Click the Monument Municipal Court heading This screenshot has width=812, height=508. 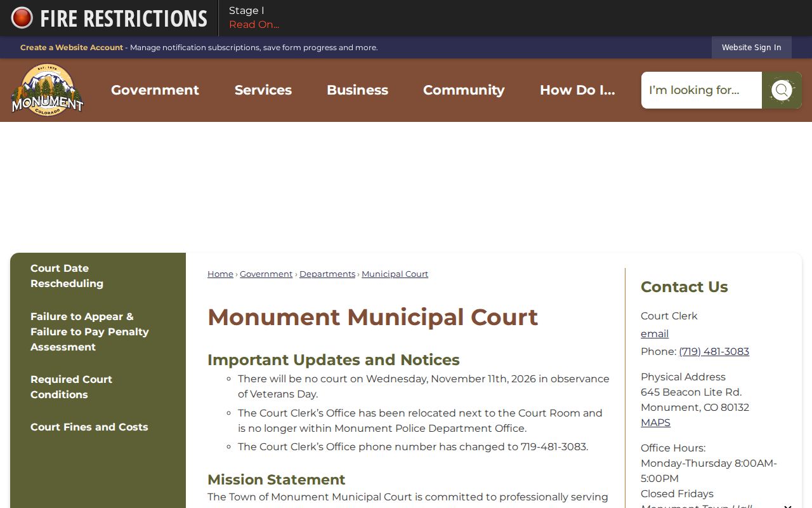tap(372, 317)
